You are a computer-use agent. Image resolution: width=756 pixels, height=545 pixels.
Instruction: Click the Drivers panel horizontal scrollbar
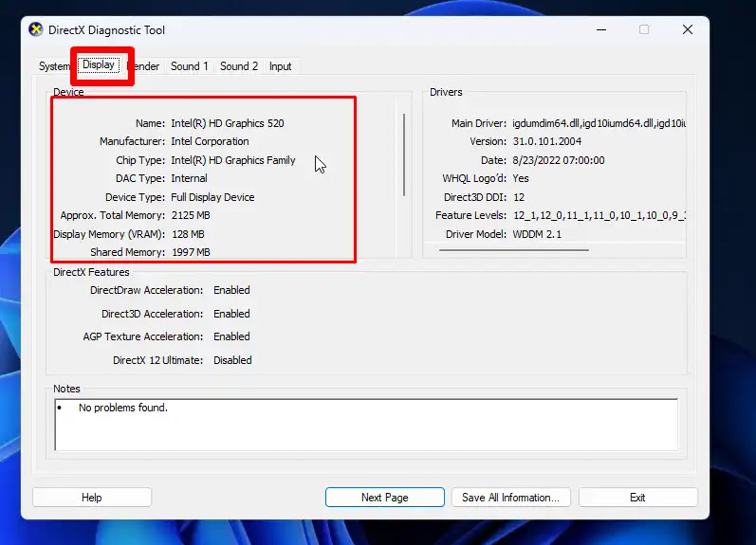coord(513,250)
